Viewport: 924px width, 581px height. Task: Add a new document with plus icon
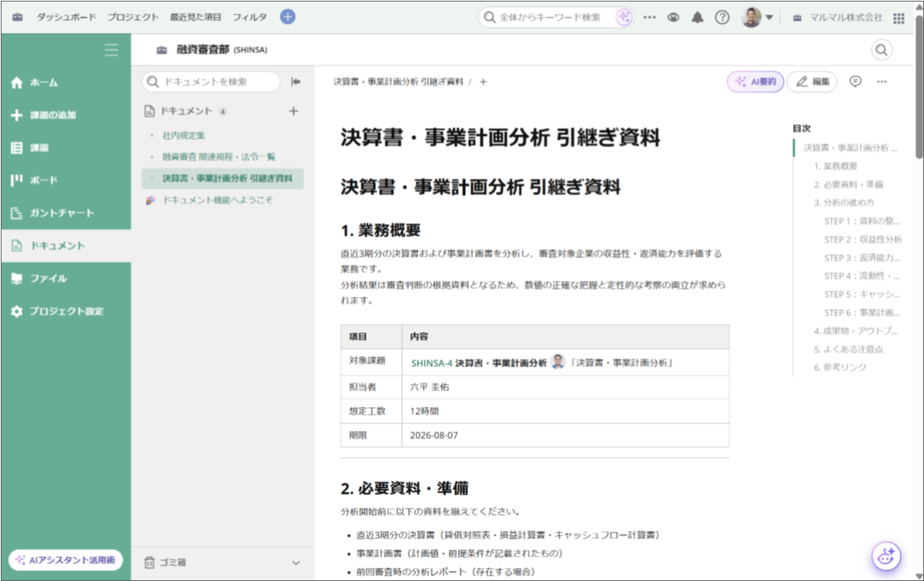(x=293, y=112)
